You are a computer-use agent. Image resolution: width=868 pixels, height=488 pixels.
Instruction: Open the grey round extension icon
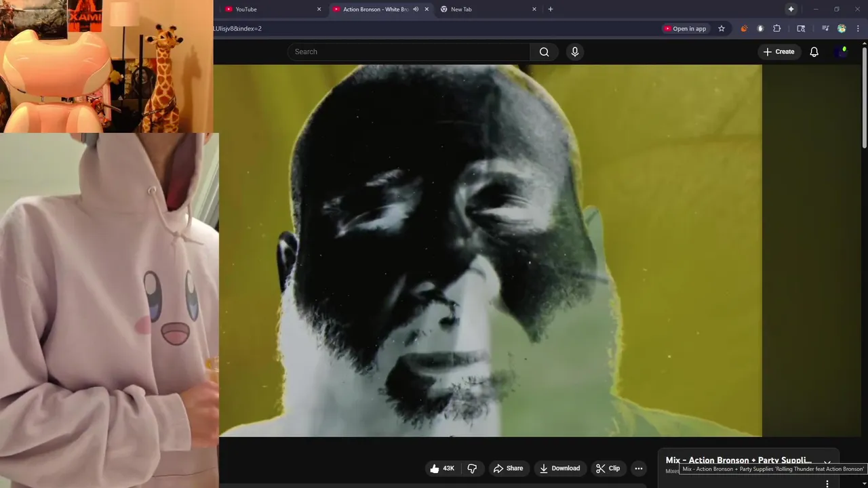click(760, 28)
